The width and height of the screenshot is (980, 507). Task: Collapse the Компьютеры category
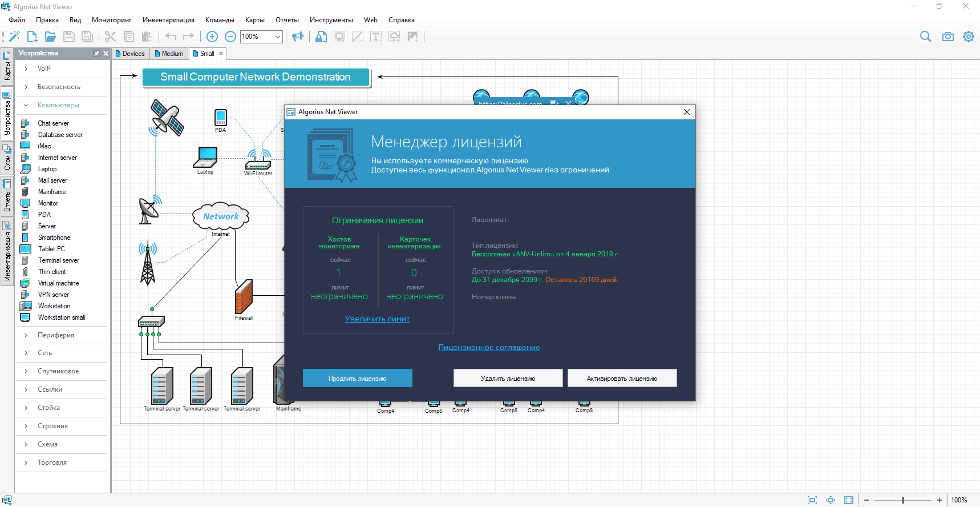26,105
